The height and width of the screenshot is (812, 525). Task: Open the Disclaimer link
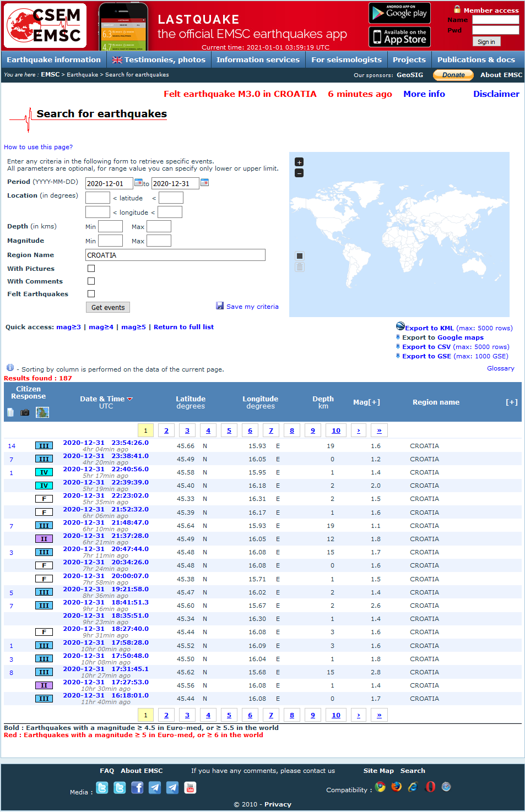tap(496, 94)
